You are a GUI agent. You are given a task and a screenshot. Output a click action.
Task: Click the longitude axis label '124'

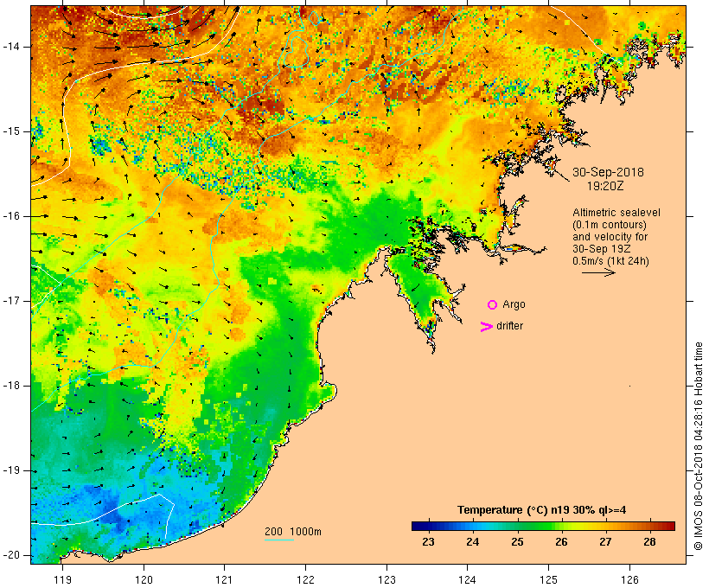coord(467,579)
